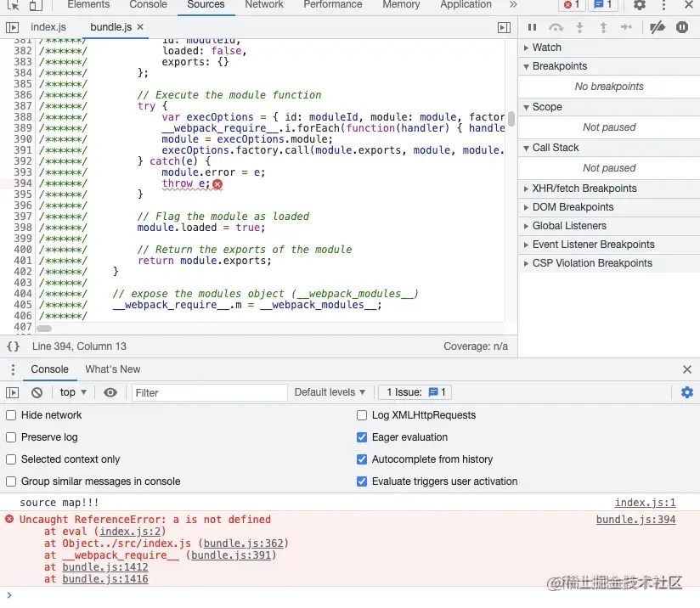Enable Hide network checkbox
Screen dimensions: 700x608
[x=11, y=415]
